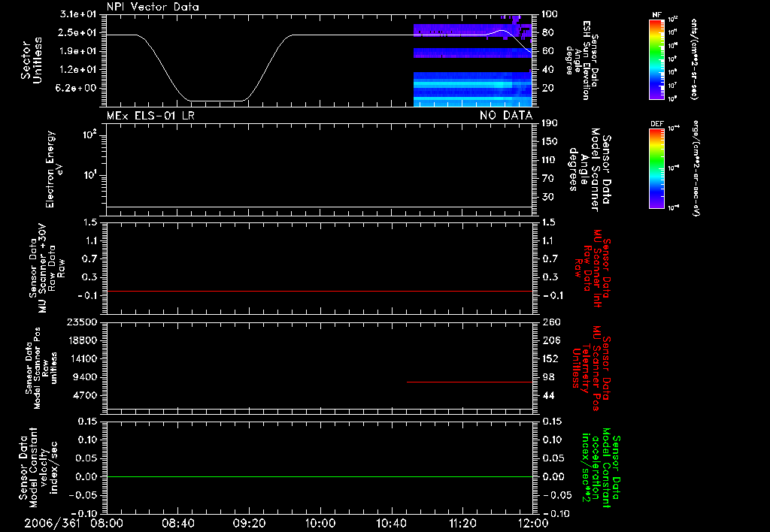Click the 08:40 time axis label
This screenshot has width=770, height=532.
[178, 523]
